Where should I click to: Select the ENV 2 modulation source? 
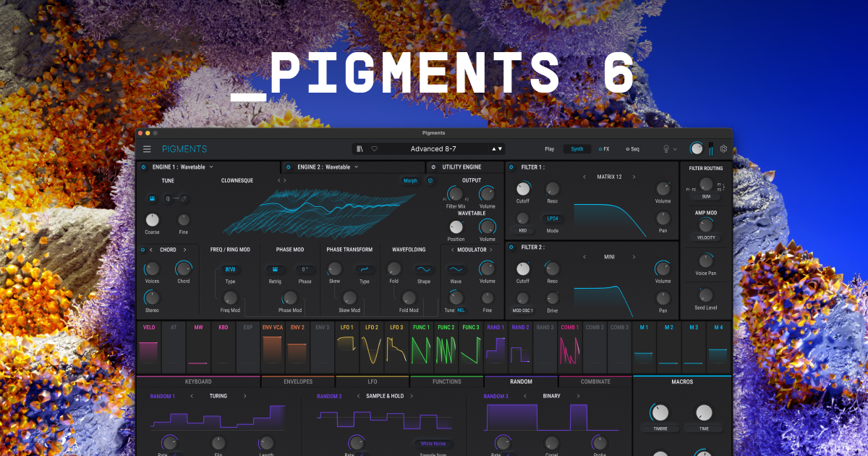tap(297, 347)
